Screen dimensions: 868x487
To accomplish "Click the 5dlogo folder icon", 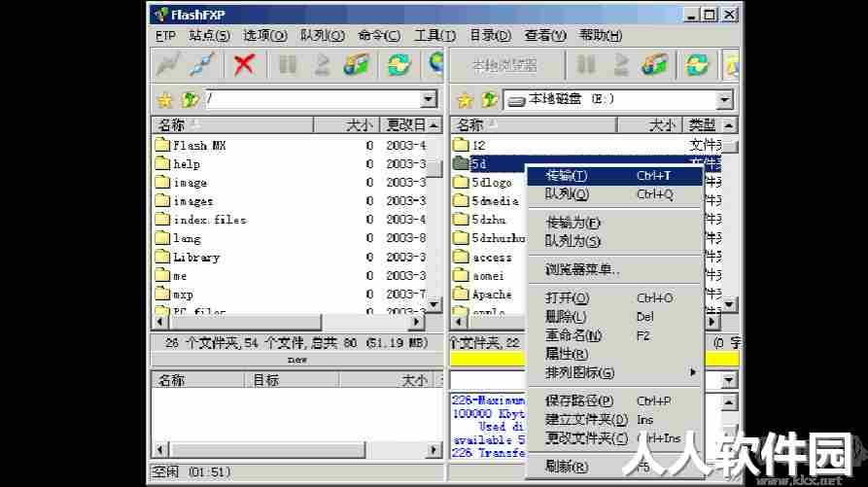I will pyautogui.click(x=461, y=182).
